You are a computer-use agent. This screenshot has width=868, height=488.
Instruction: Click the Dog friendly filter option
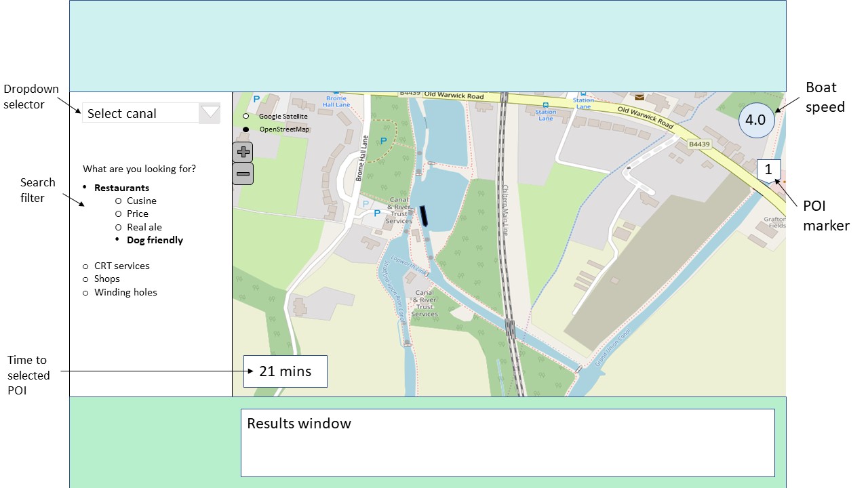point(155,240)
